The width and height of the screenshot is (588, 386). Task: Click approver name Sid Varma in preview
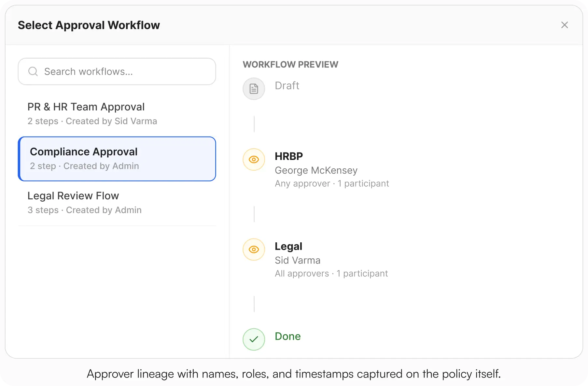pos(298,260)
